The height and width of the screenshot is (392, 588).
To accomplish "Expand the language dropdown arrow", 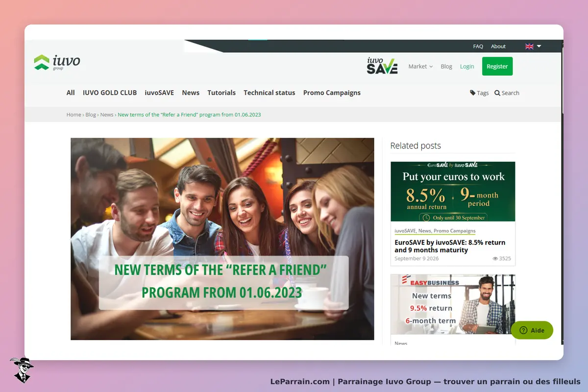I will tap(539, 47).
